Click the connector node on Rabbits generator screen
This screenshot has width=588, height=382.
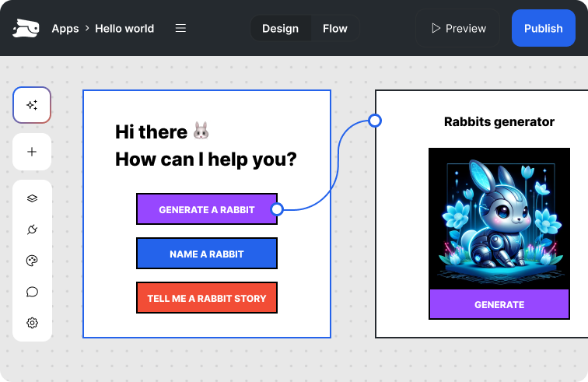375,121
